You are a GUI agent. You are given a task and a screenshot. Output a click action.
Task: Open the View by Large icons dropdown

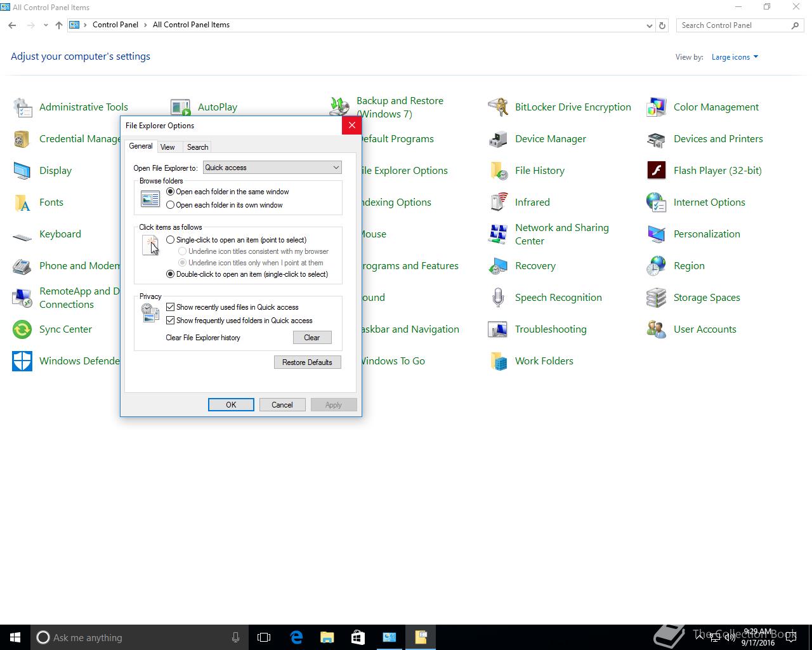coord(735,57)
